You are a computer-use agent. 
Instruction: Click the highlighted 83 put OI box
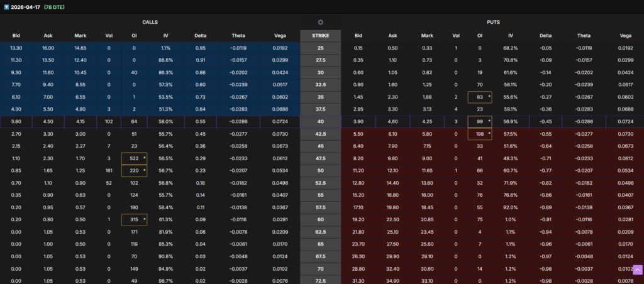click(x=480, y=97)
